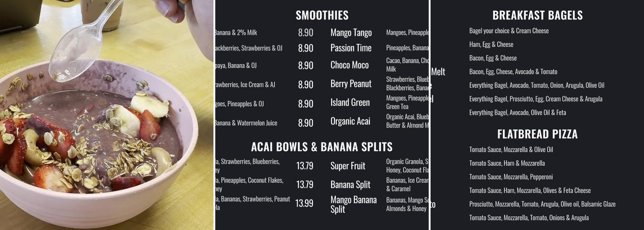Click the Banana Split item name

tap(350, 185)
